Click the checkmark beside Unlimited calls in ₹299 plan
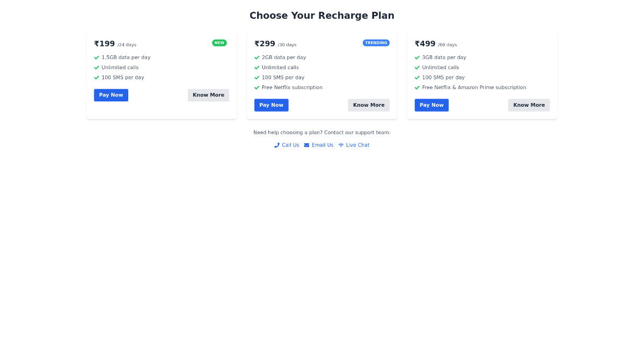 pyautogui.click(x=257, y=67)
